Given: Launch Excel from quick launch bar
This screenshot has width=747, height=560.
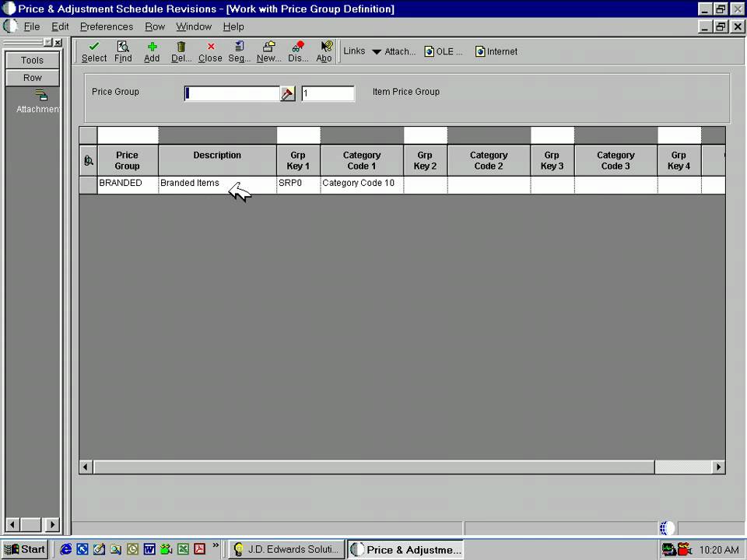Looking at the screenshot, I should click(183, 549).
